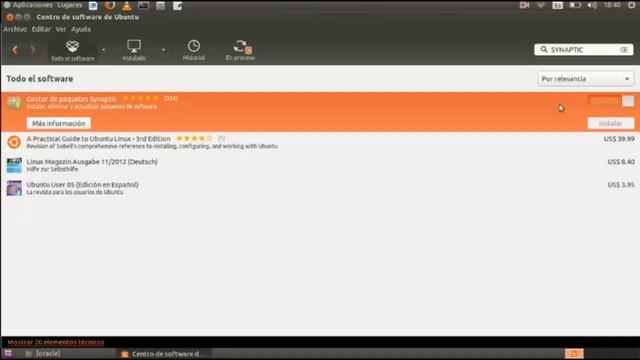Open the Archivo menu
Screen dimensions: 640x360
(15, 29)
